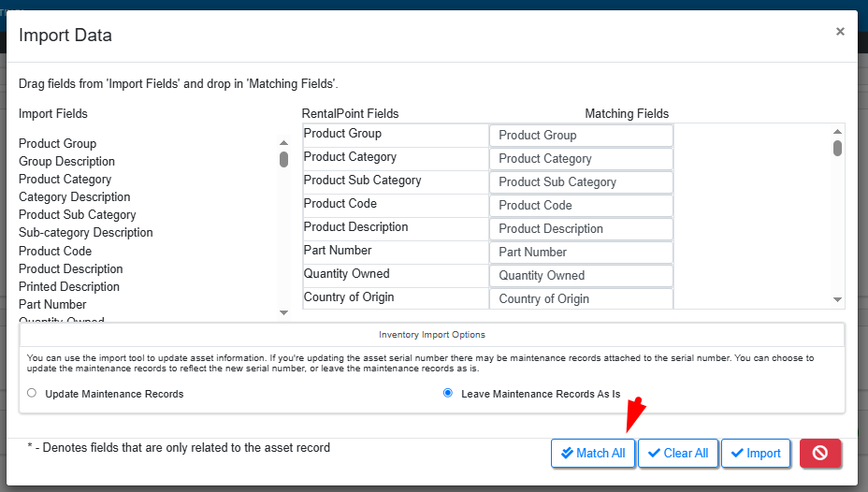Click the Import button
Screen dimensions: 868x492
(756, 453)
